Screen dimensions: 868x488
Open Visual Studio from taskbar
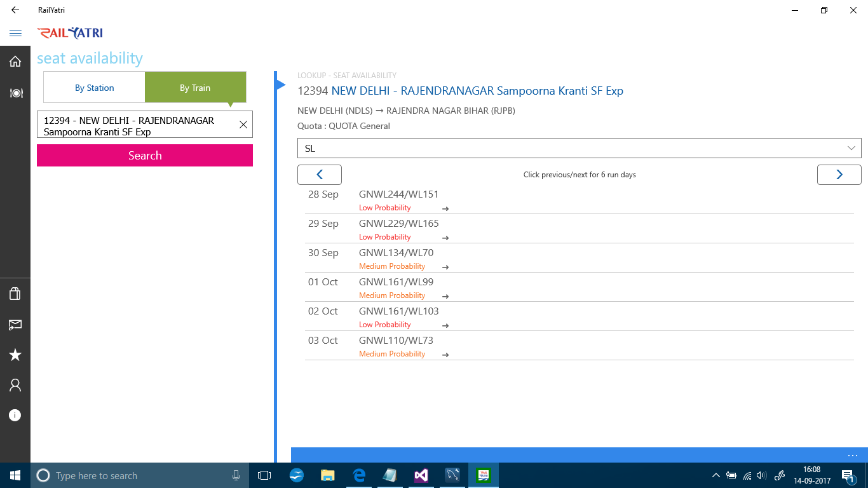(x=421, y=475)
